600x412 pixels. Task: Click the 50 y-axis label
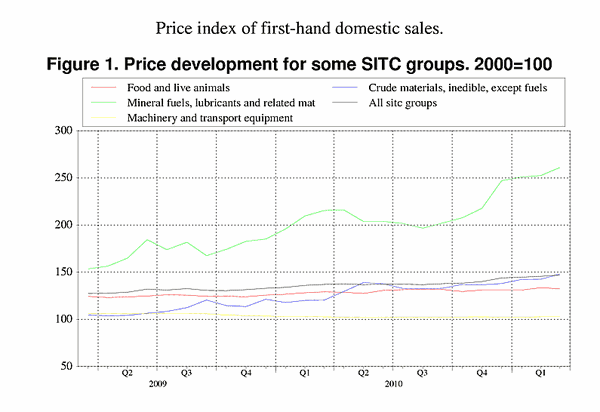tap(67, 366)
